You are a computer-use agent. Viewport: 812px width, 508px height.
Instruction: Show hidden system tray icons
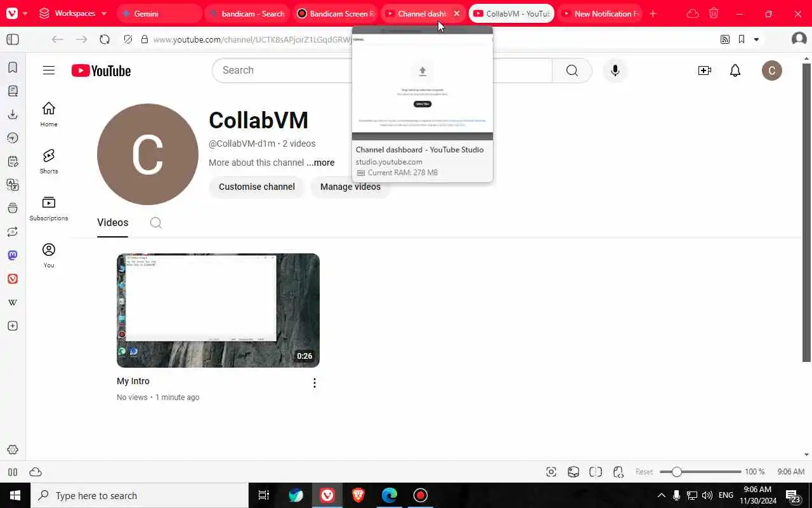pos(661,495)
